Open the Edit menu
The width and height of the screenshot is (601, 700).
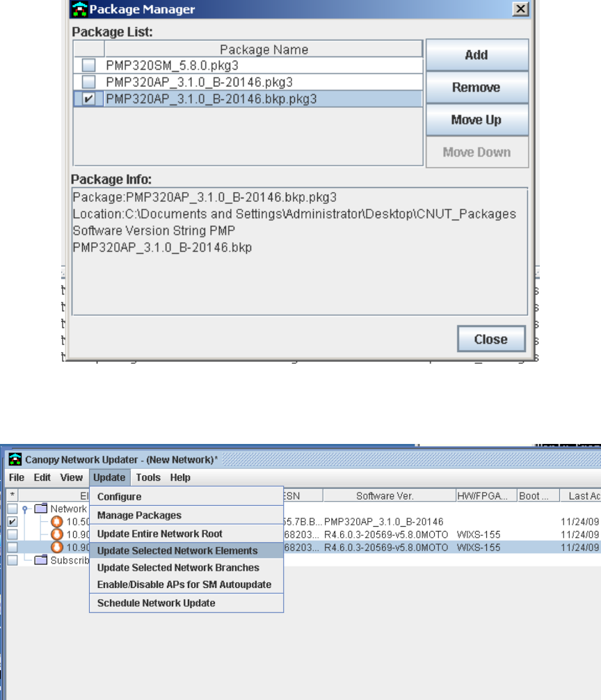click(42, 477)
